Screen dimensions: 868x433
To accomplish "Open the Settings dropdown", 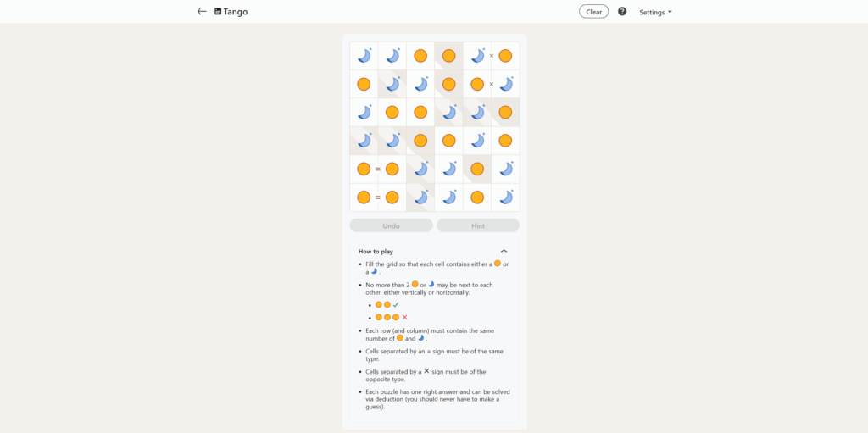I will coord(655,12).
